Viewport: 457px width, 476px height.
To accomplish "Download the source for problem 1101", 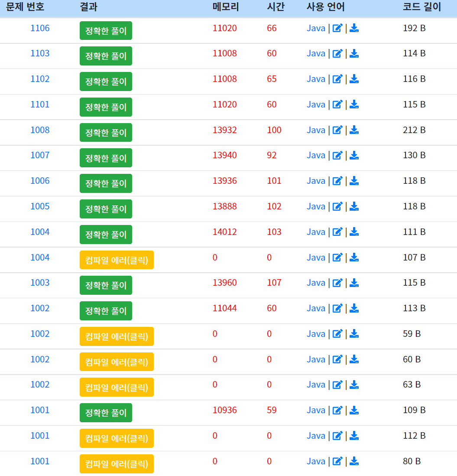I will pos(354,105).
